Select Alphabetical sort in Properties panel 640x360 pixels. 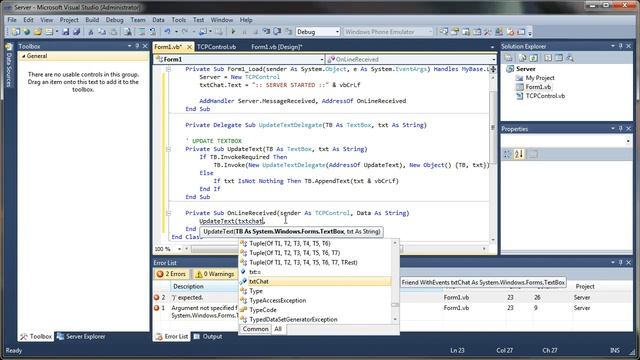coord(519,154)
